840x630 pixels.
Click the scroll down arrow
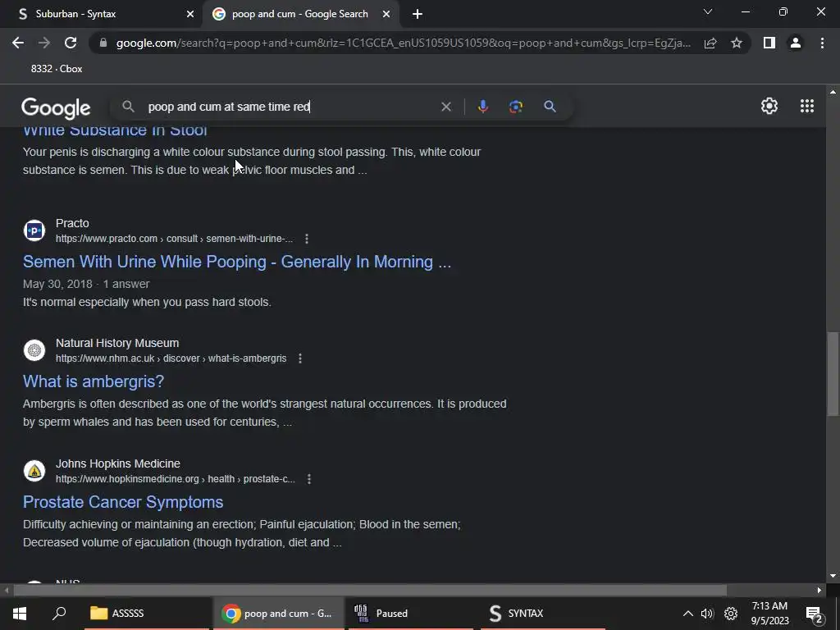tap(833, 576)
